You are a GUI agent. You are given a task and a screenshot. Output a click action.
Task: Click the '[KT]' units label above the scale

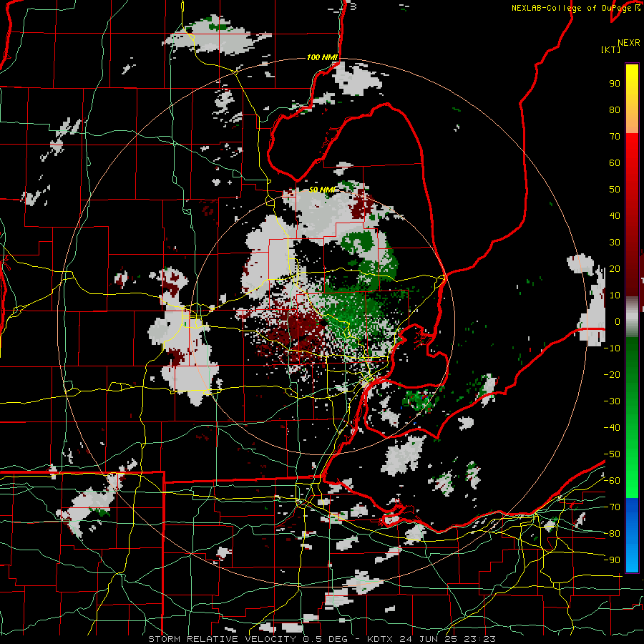pyautogui.click(x=610, y=49)
